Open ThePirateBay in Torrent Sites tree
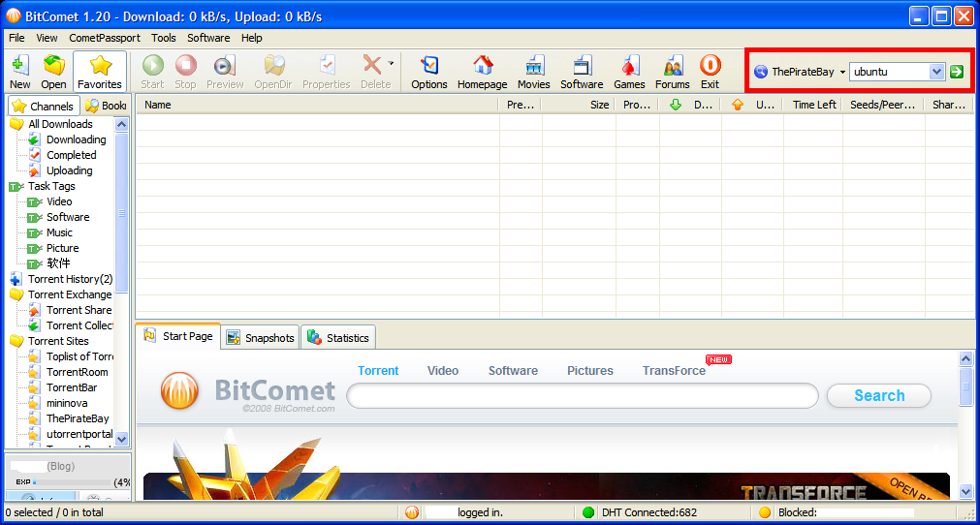This screenshot has width=980, height=525. [78, 418]
